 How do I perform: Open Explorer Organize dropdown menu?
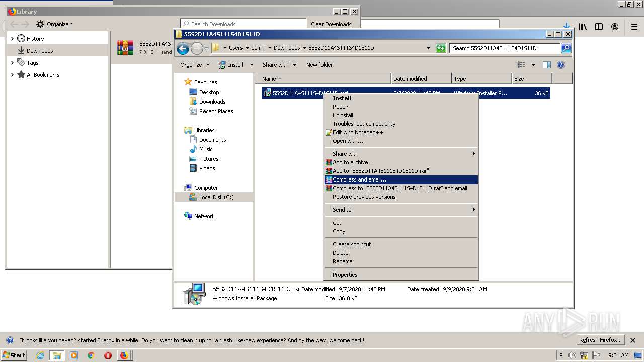(x=195, y=65)
